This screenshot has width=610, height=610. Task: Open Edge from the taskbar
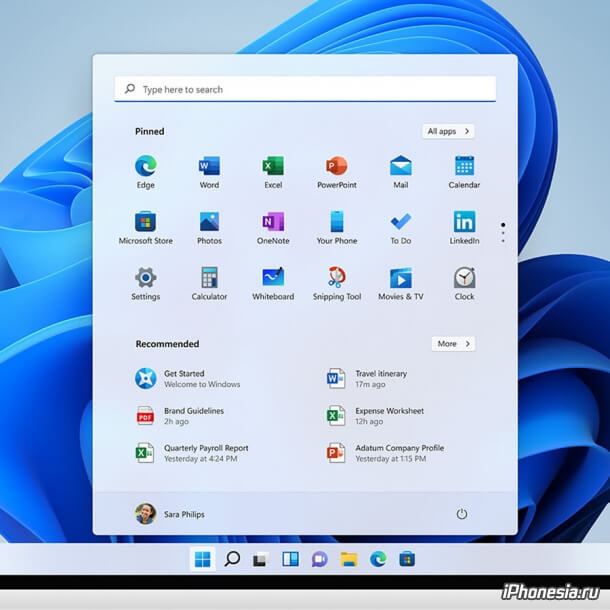point(378,559)
